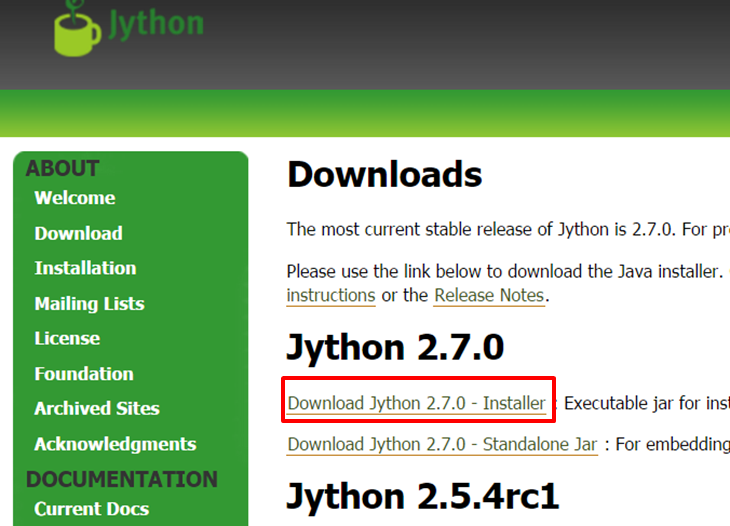Open the Welcome page in sidebar

pyautogui.click(x=75, y=198)
